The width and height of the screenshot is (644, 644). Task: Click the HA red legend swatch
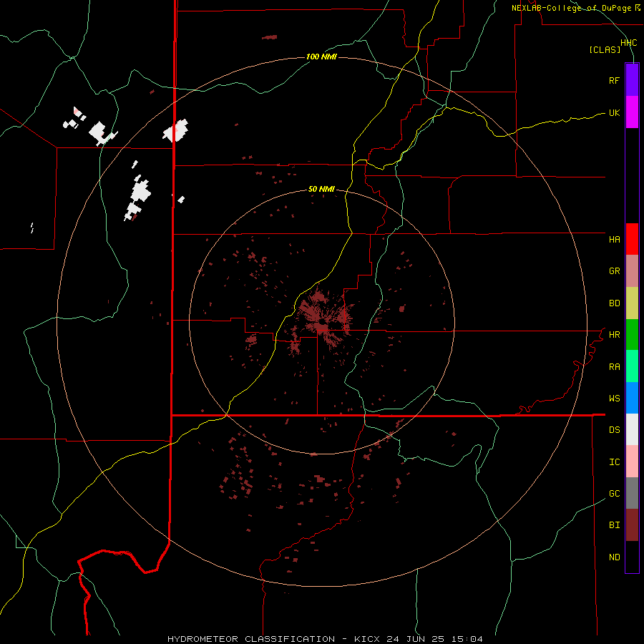pos(632,239)
